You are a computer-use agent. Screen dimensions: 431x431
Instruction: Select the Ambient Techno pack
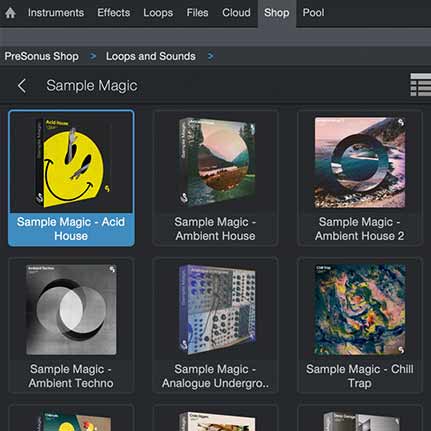pos(71,326)
